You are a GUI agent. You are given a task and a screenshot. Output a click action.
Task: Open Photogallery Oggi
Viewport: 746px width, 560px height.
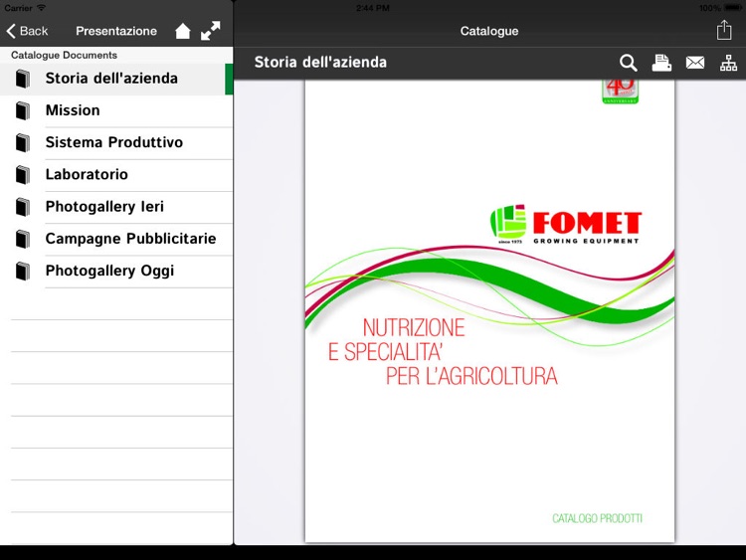(116, 271)
